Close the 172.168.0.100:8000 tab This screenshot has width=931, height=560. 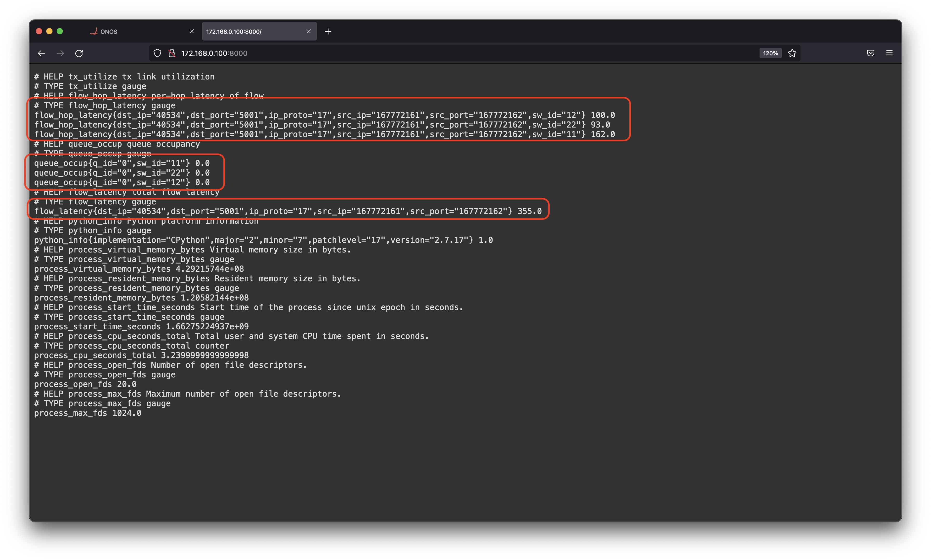tap(309, 31)
